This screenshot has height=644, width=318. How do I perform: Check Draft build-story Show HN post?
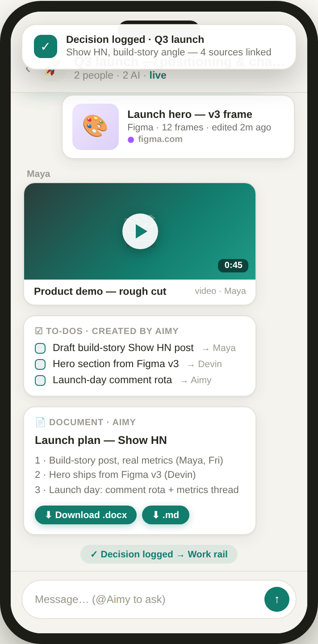[x=40, y=348]
